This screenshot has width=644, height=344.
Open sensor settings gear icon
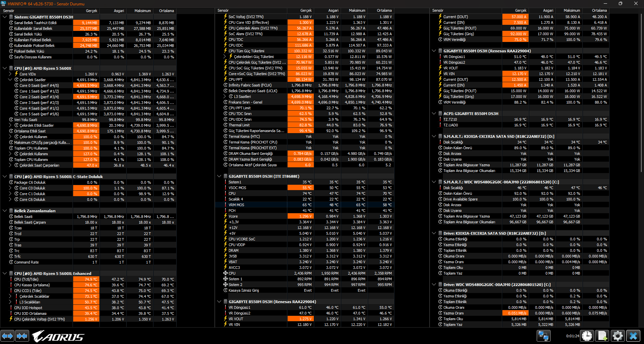(x=618, y=336)
